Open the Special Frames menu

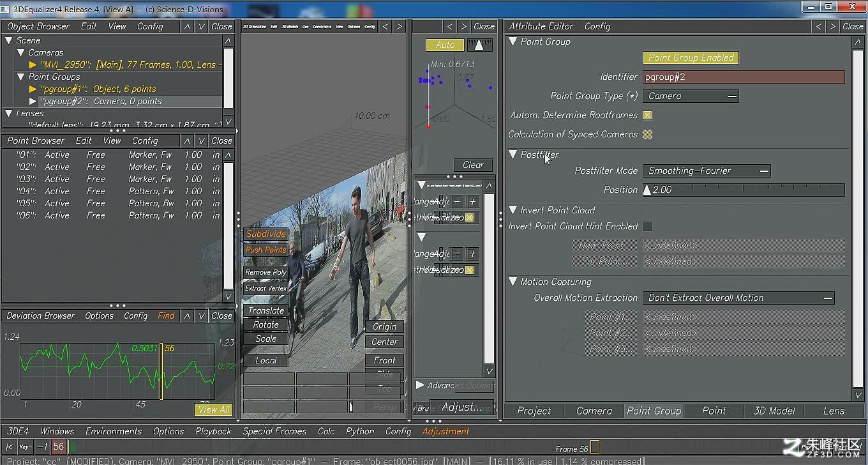pyautogui.click(x=274, y=431)
